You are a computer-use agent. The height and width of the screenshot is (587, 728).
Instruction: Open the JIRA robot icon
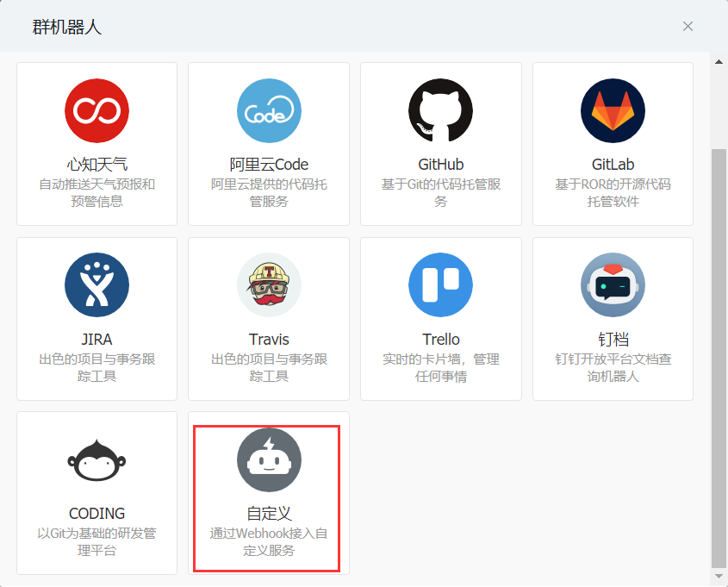96,284
